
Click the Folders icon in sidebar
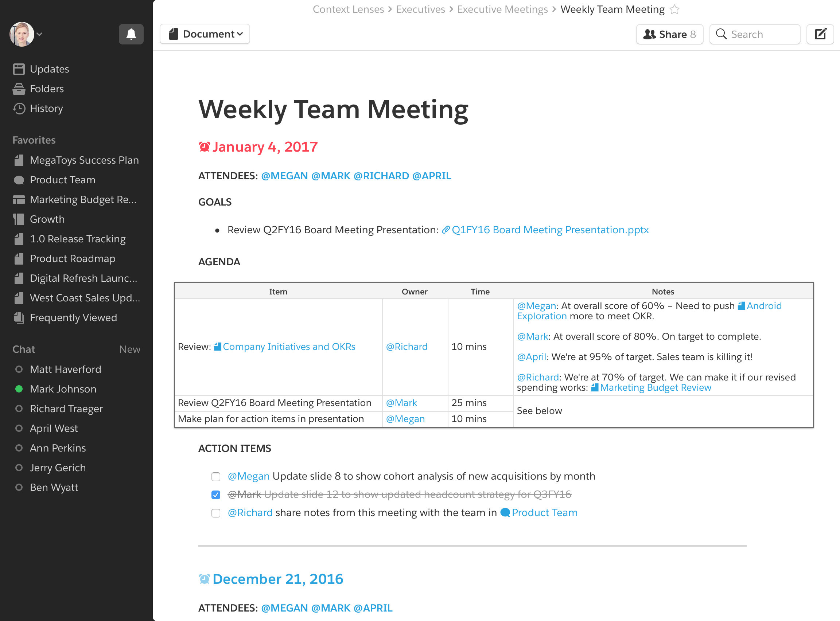[x=19, y=89]
